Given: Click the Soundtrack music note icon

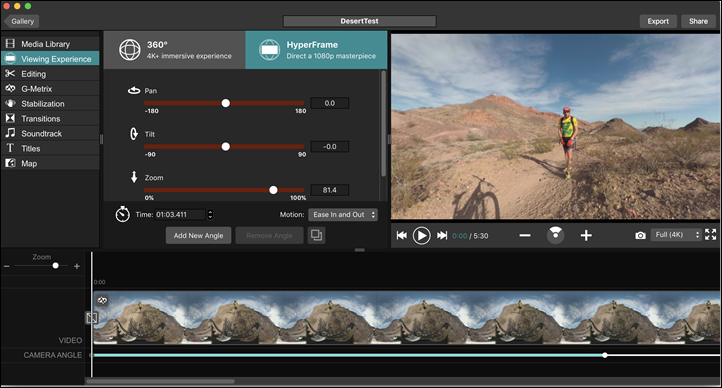Looking at the screenshot, I should pos(10,133).
